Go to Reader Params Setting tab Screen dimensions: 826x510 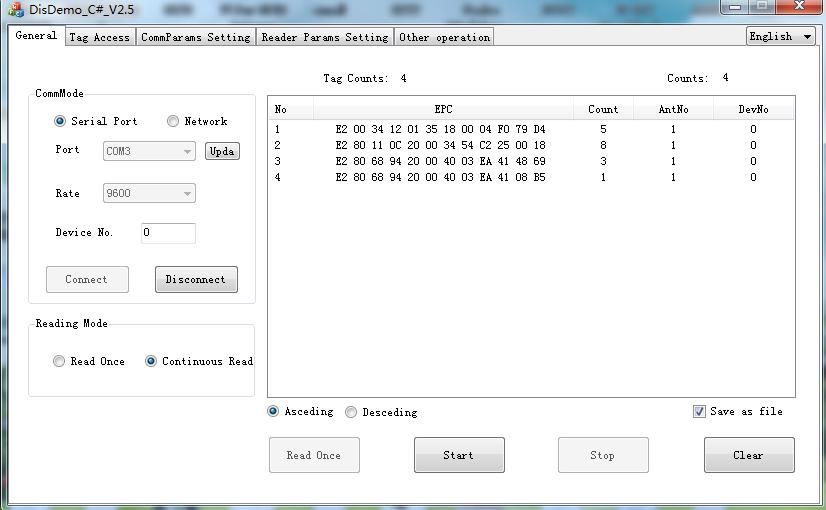pos(324,37)
